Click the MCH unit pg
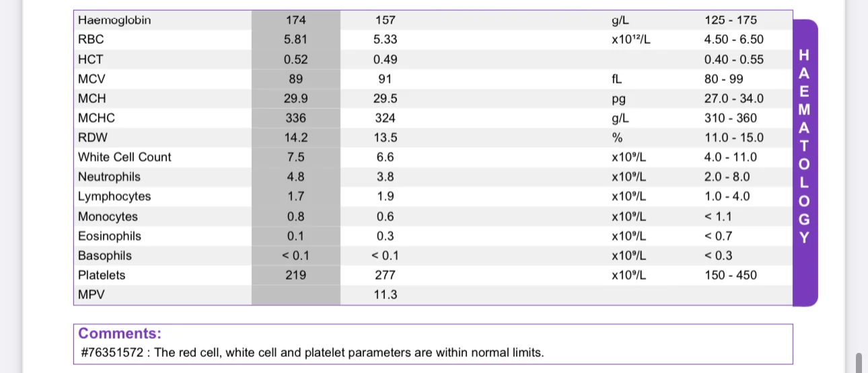868x373 pixels. click(618, 99)
